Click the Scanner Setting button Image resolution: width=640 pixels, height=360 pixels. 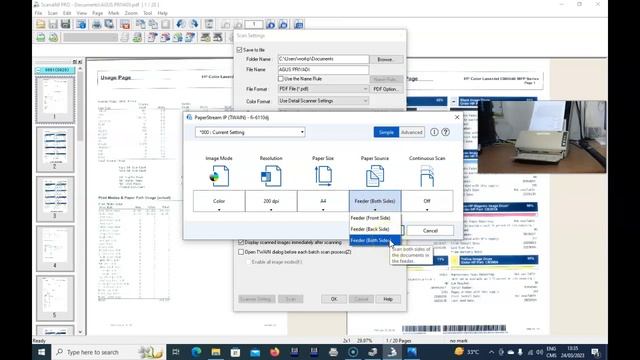257,299
